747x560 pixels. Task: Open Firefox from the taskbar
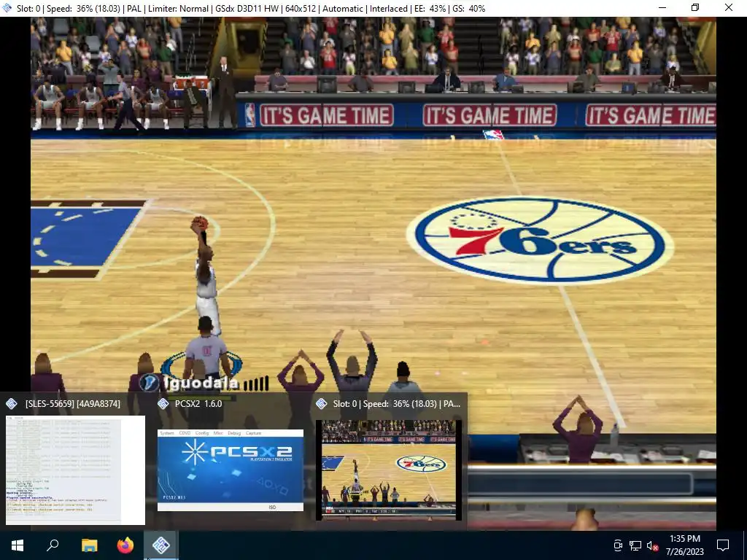[x=125, y=545]
